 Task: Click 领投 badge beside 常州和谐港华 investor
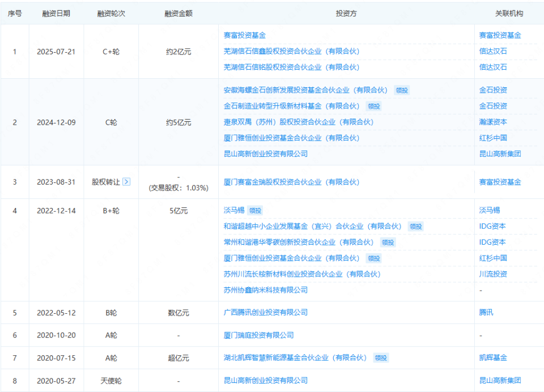[388, 243]
